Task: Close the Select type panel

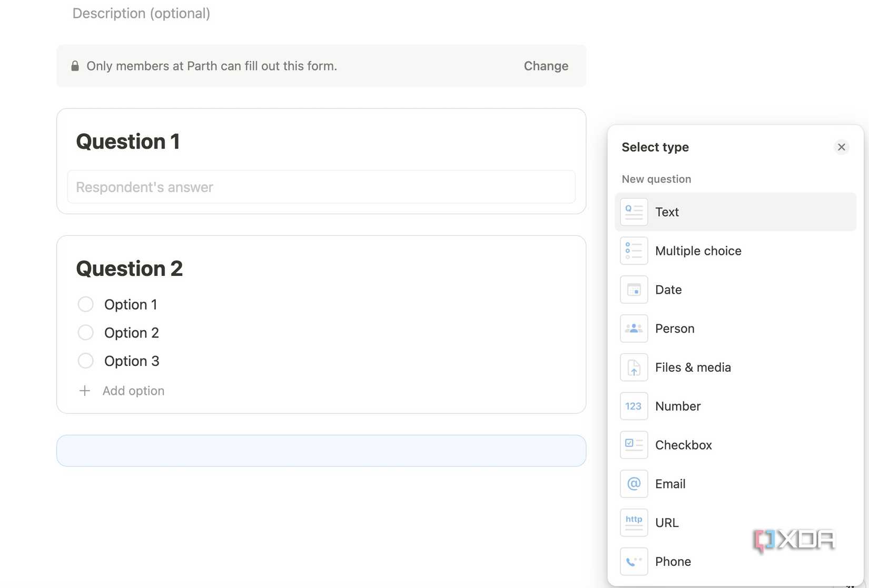Action: [x=841, y=147]
